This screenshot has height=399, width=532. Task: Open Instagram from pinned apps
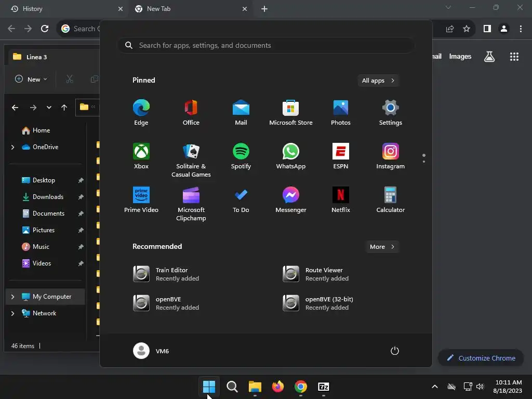click(x=391, y=156)
